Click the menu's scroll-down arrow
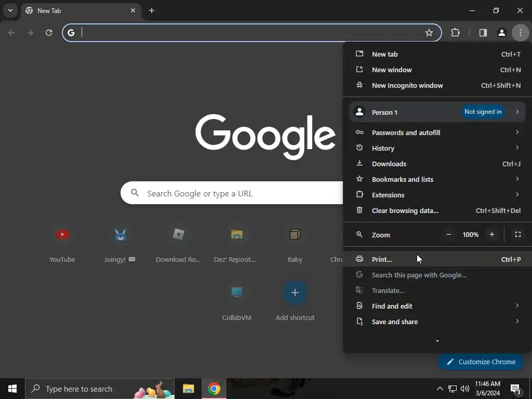Image resolution: width=532 pixels, height=399 pixels. [x=437, y=341]
